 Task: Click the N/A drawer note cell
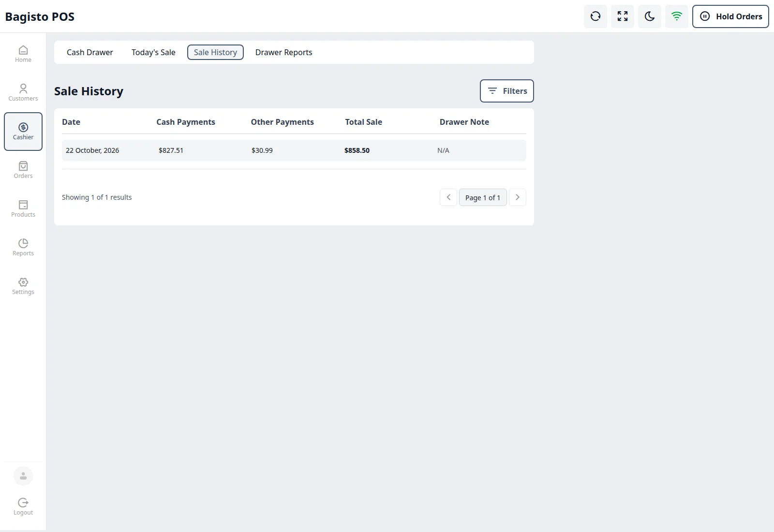tap(443, 150)
